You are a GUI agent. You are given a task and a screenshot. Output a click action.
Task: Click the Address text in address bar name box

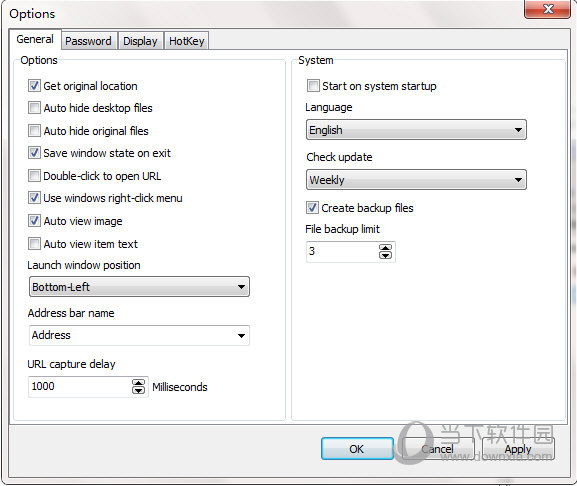coord(51,335)
